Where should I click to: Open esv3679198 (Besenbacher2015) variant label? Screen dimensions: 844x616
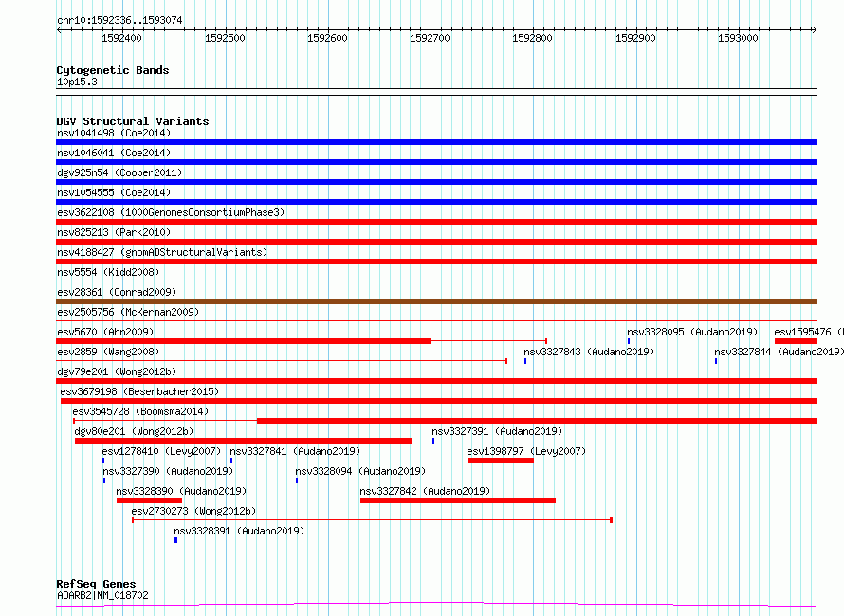click(x=140, y=391)
